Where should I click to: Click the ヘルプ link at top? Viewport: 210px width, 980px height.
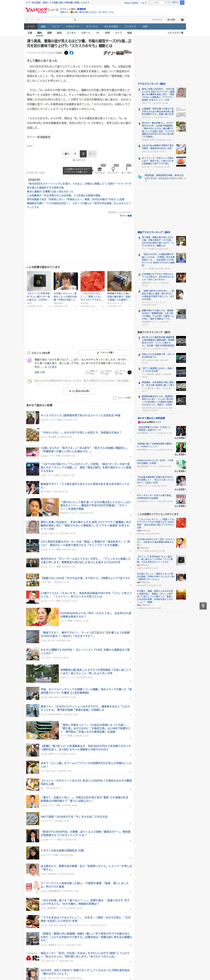point(143,3)
